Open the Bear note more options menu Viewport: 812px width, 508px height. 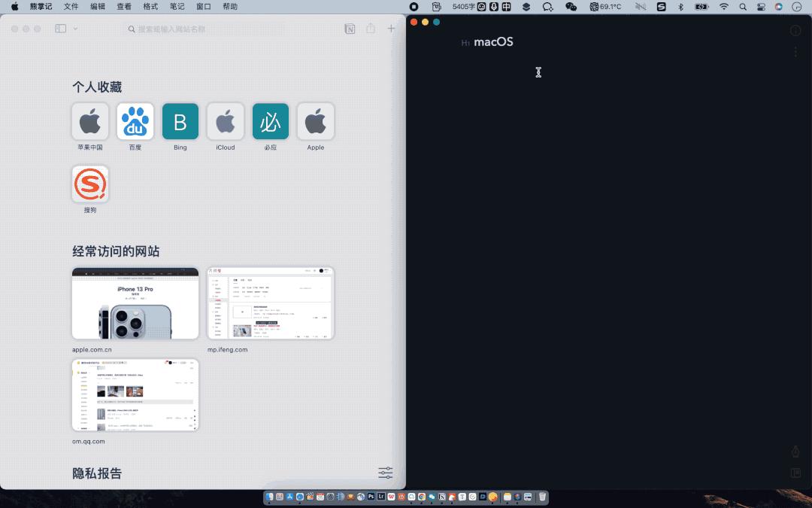coord(795,52)
